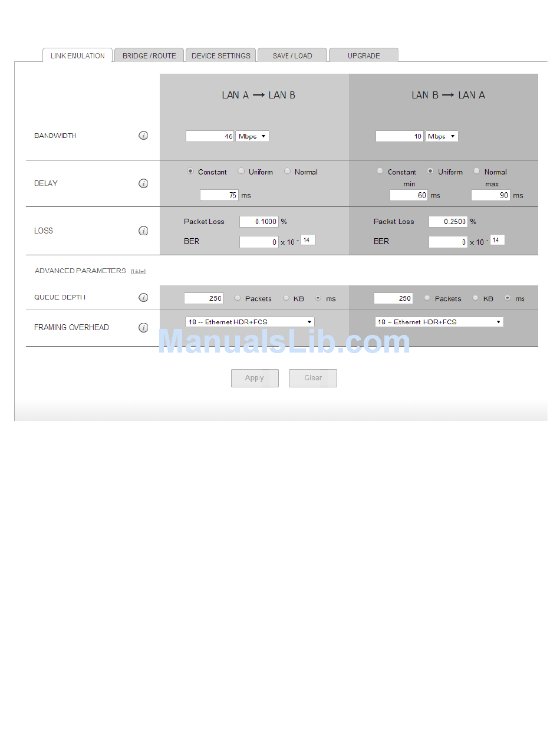Select Normal delay for LAN A to LAN B
The height and width of the screenshot is (747, 560).
[287, 172]
